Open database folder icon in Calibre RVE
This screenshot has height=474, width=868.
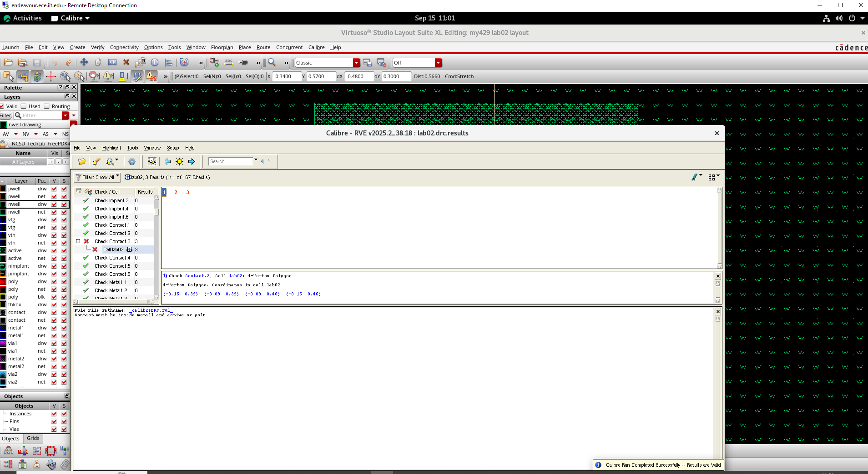click(x=82, y=161)
